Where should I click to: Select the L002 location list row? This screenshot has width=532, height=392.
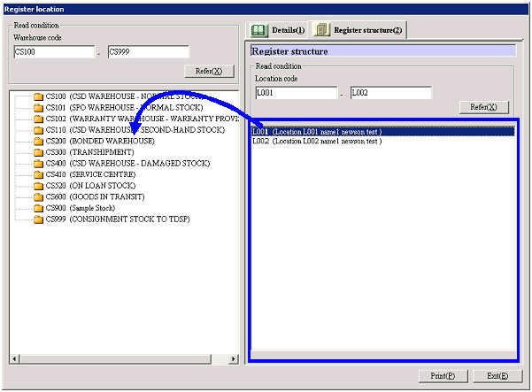(316, 141)
